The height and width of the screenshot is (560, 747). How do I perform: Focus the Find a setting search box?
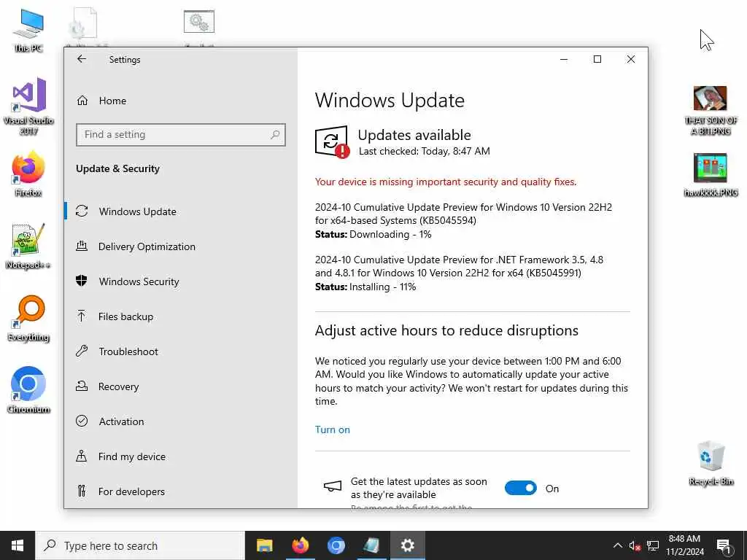pos(181,135)
